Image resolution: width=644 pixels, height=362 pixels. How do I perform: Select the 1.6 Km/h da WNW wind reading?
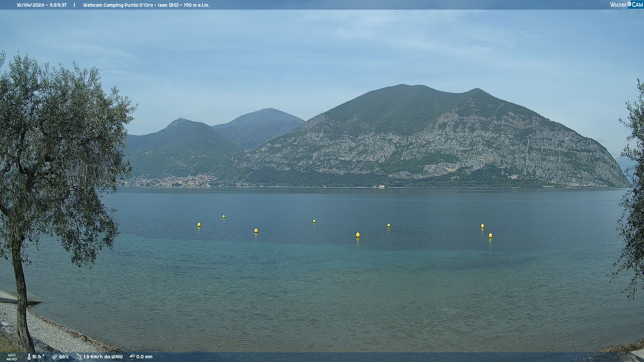pyautogui.click(x=103, y=357)
